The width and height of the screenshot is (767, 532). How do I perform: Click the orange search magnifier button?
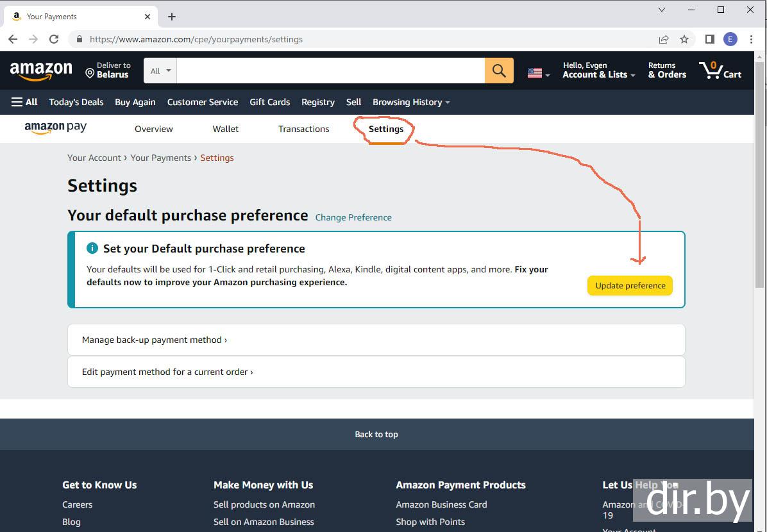499,71
